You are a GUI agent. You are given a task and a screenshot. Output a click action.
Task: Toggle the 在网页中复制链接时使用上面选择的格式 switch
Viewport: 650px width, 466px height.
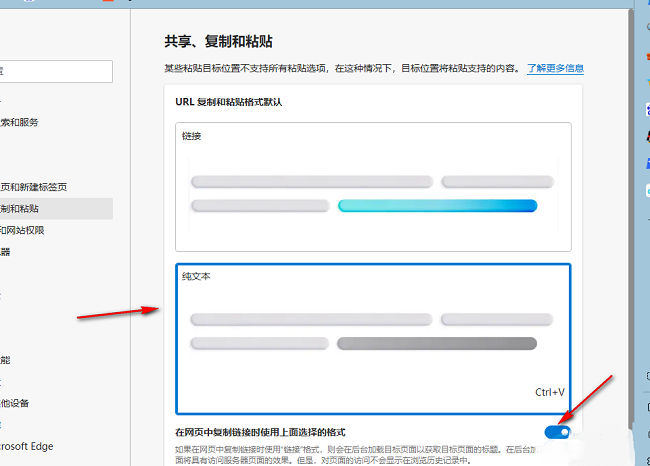click(x=559, y=432)
